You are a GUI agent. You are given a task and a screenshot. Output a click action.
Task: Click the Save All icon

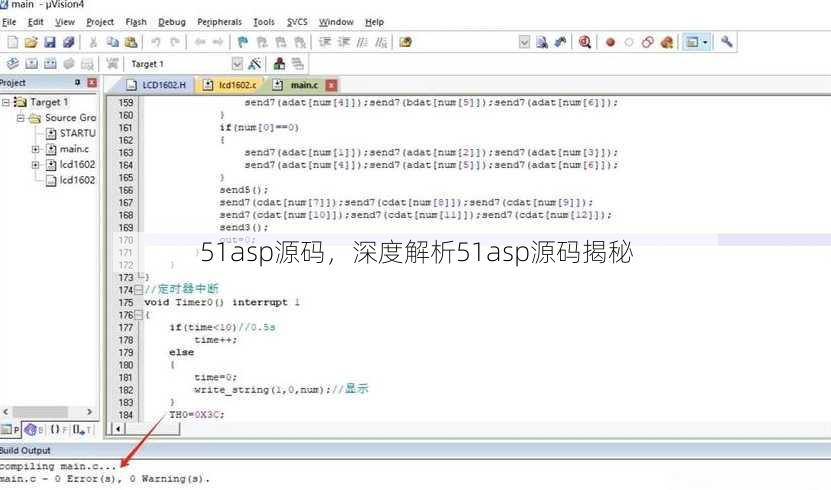click(69, 42)
